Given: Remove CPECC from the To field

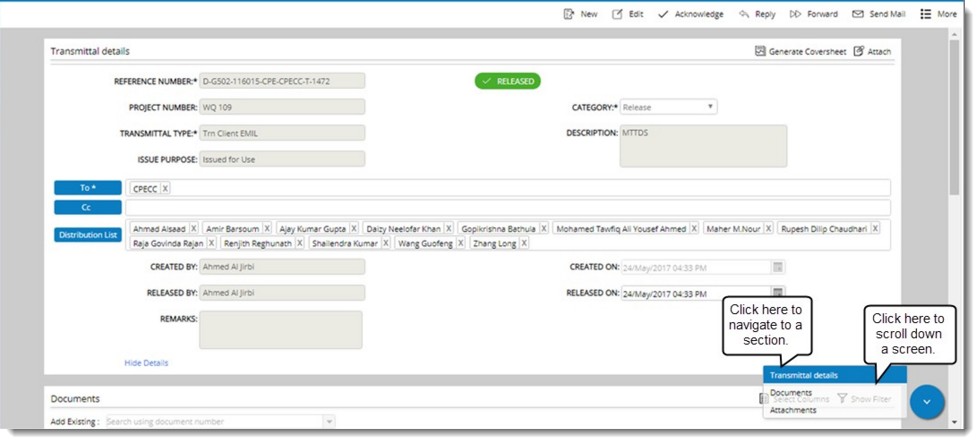Looking at the screenshot, I should tap(165, 188).
